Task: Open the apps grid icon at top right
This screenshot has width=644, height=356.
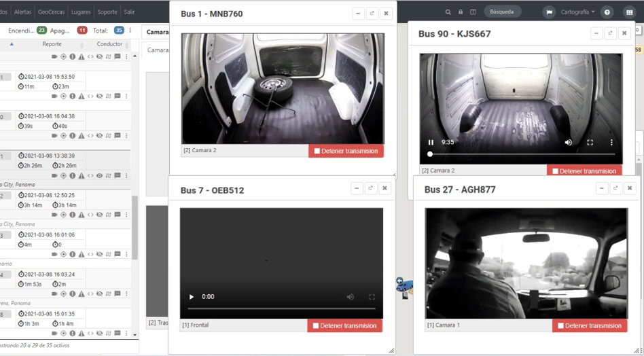Action: pyautogui.click(x=629, y=12)
